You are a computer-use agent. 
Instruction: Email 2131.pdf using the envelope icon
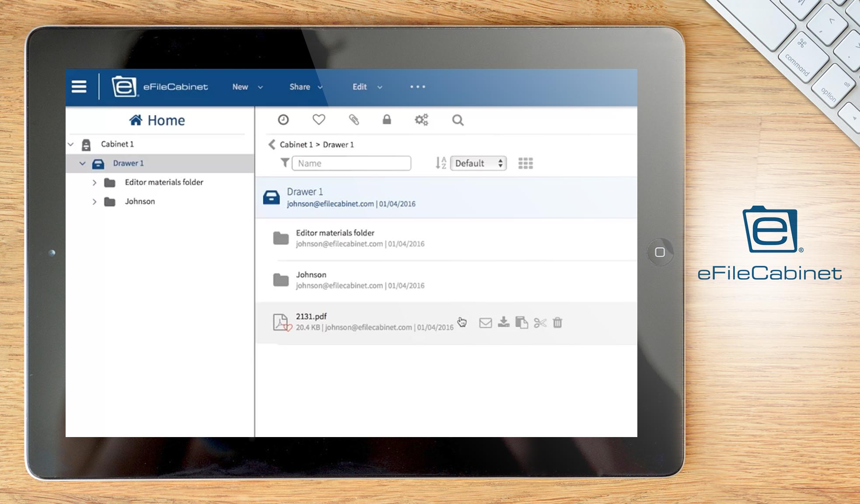point(486,323)
